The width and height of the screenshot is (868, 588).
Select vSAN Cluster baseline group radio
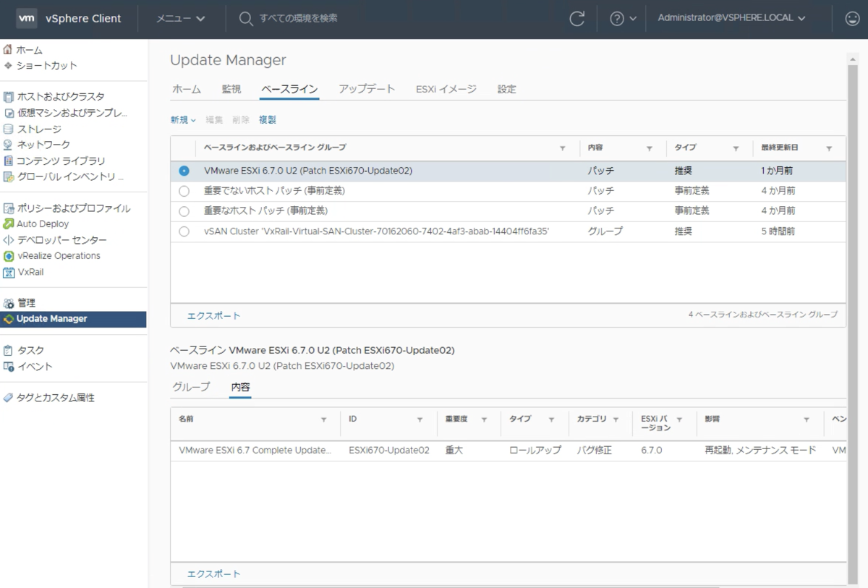coord(184,231)
